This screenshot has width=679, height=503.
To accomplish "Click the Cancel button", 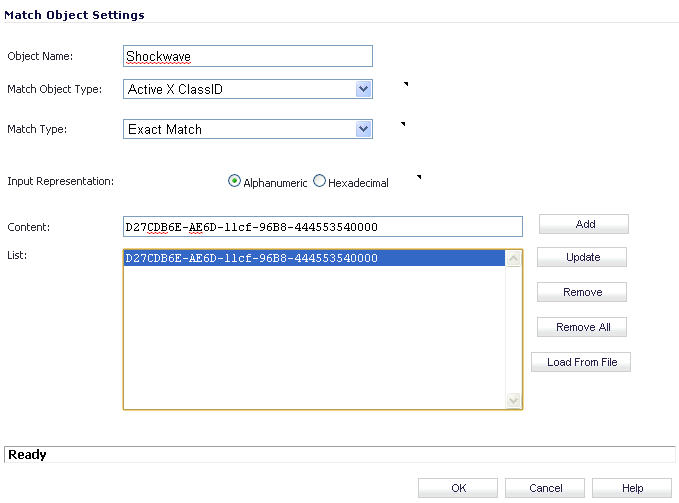I will click(x=545, y=488).
